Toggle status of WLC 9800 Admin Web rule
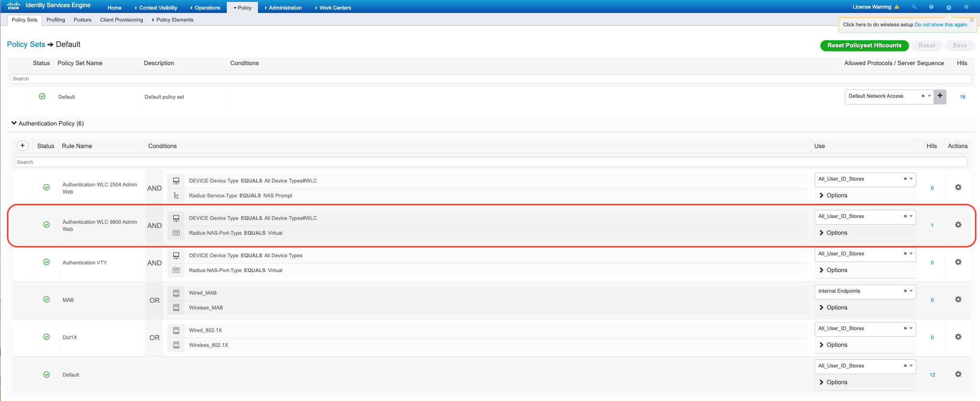Viewport: 980px width, 401px height. coord(47,225)
